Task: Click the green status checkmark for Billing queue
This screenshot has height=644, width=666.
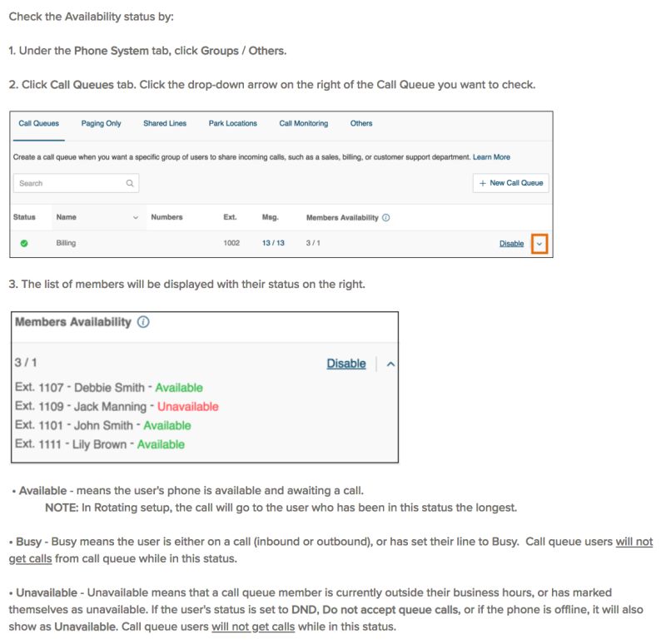Action: click(25, 243)
